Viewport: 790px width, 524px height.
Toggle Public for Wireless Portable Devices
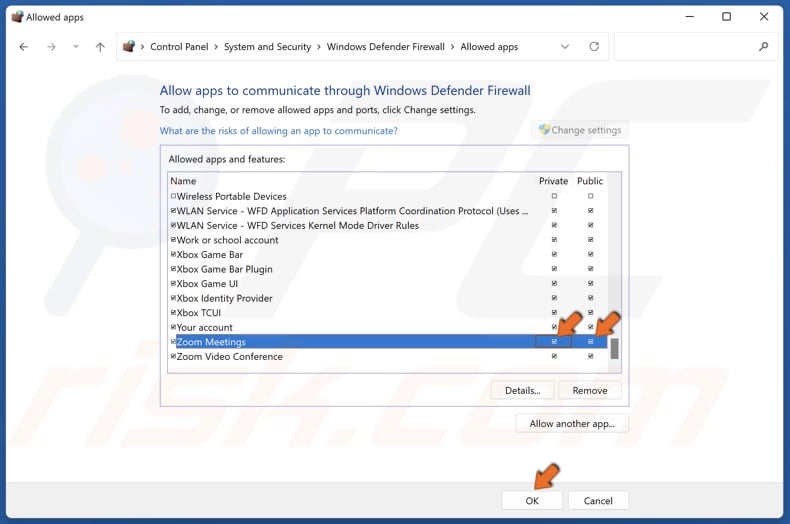(x=590, y=196)
